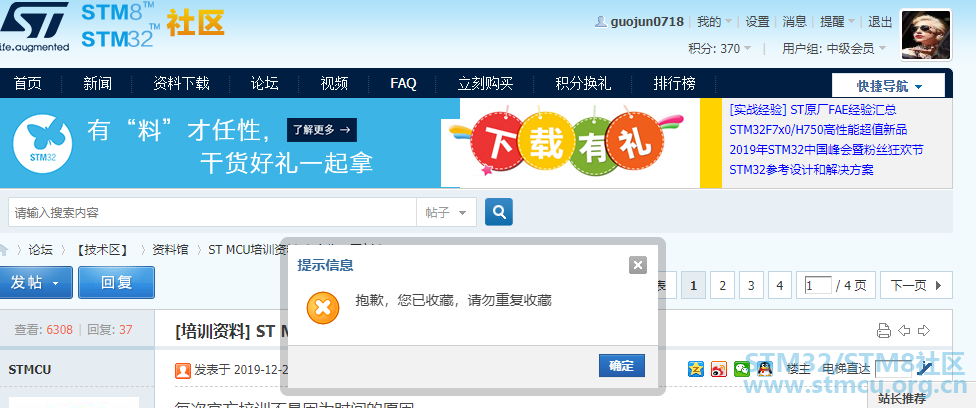Screen dimensions: 976x408
Task: Expand the 提醒 notifications dropdown
Action: (838, 22)
